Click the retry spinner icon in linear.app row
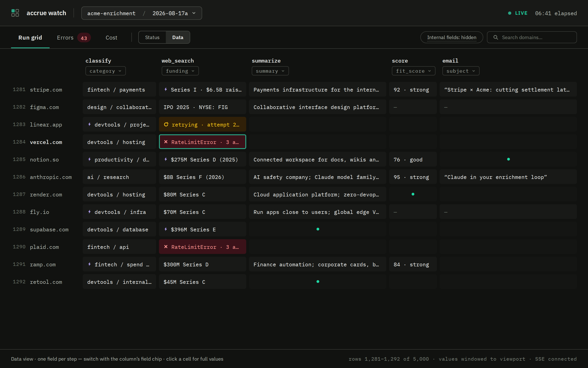 166,124
